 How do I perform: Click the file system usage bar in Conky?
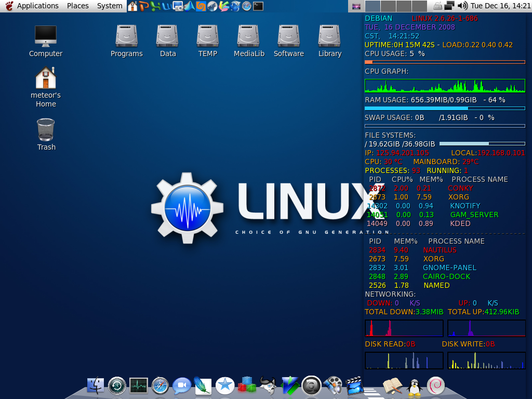coord(482,144)
